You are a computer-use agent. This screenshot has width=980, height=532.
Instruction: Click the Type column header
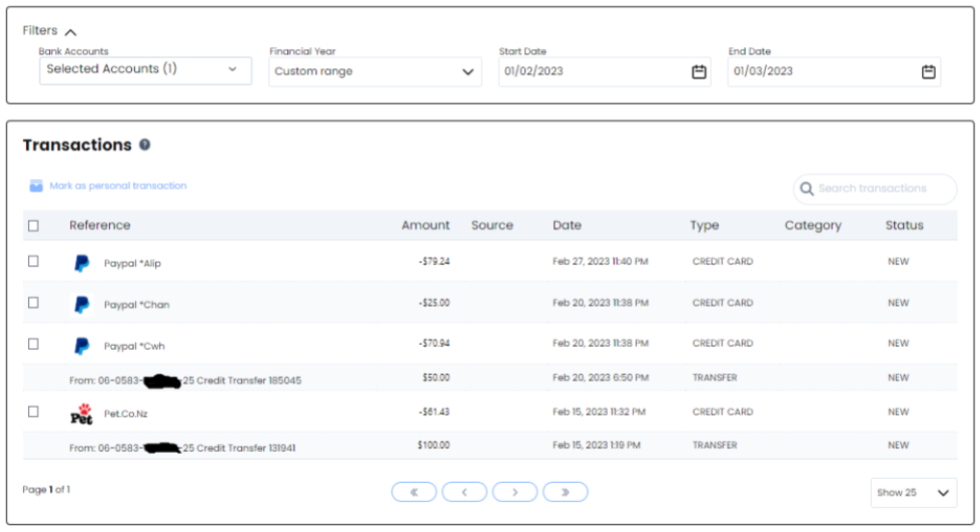(x=704, y=226)
